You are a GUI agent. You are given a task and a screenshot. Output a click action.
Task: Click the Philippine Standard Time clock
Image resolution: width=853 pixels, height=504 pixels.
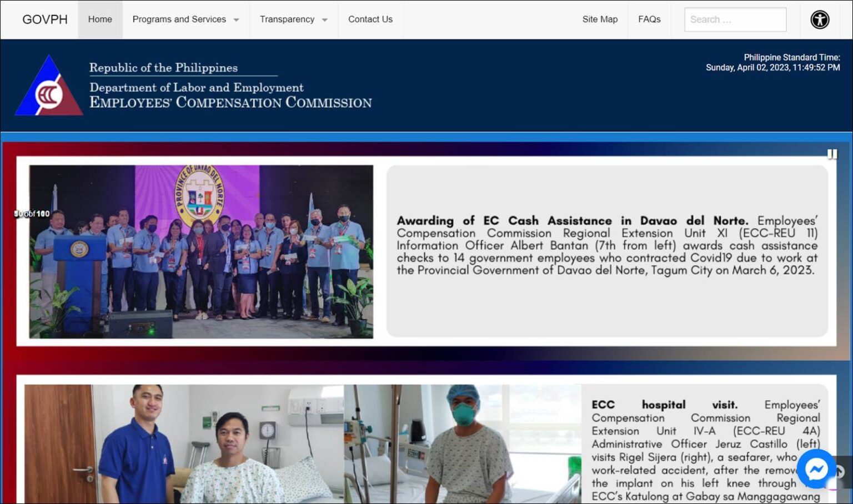pos(772,62)
